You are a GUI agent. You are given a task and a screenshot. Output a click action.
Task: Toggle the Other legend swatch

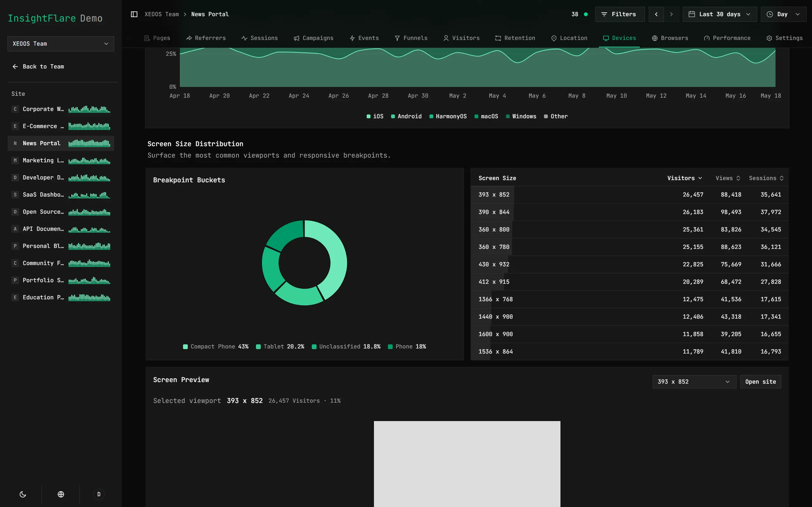pos(546,116)
